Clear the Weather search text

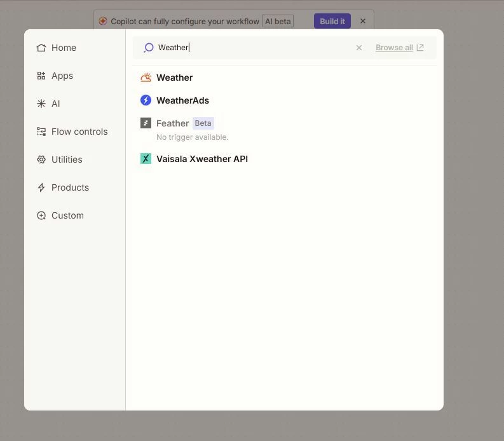[359, 48]
